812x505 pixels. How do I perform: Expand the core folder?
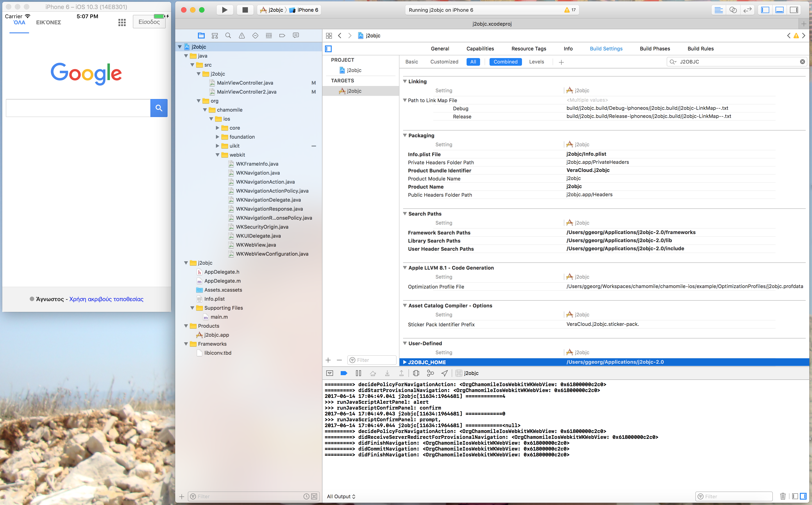(218, 128)
